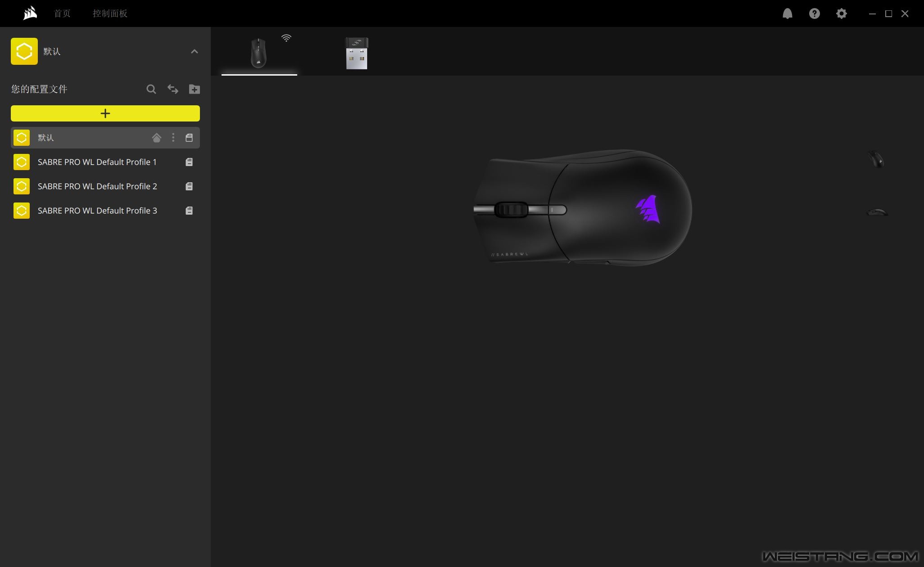Click memory card icon of Default Profile 3
This screenshot has width=924, height=567.
(189, 211)
